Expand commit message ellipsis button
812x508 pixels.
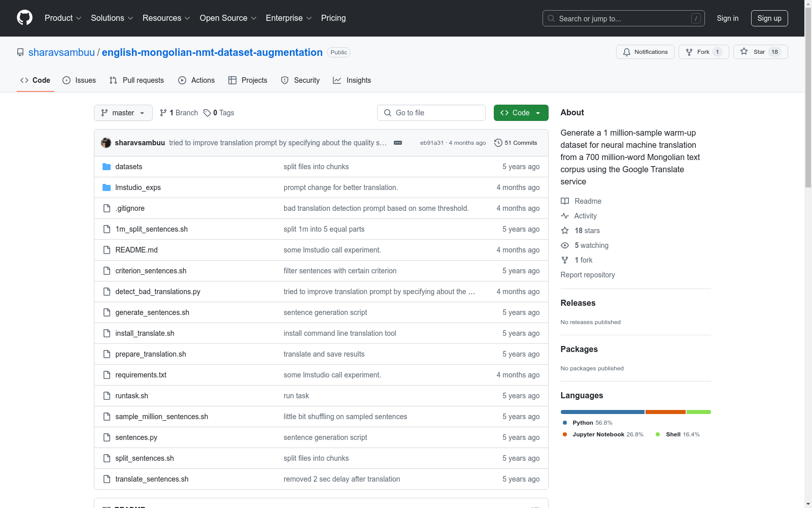(398, 143)
